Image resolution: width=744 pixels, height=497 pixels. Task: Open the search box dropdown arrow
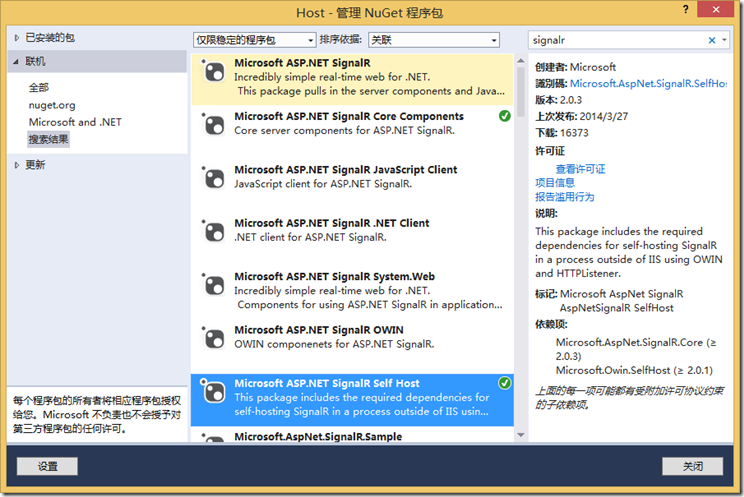point(724,40)
